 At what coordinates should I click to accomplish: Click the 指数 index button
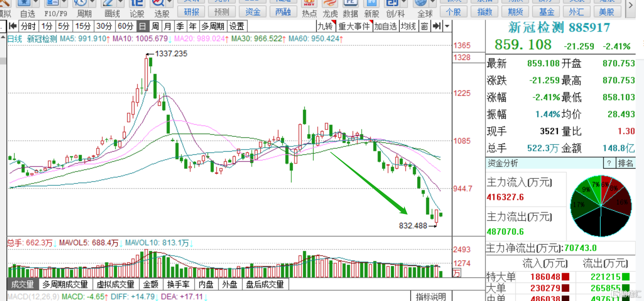tap(485, 12)
